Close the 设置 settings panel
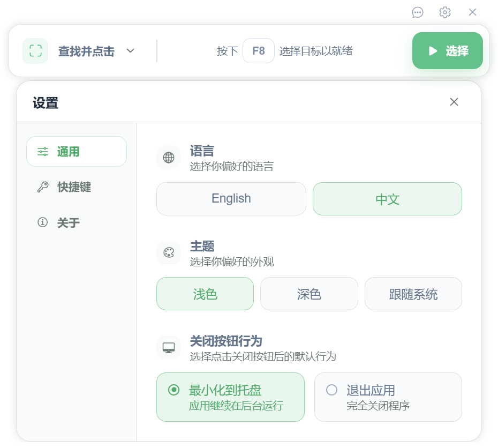498x448 pixels. tap(454, 102)
